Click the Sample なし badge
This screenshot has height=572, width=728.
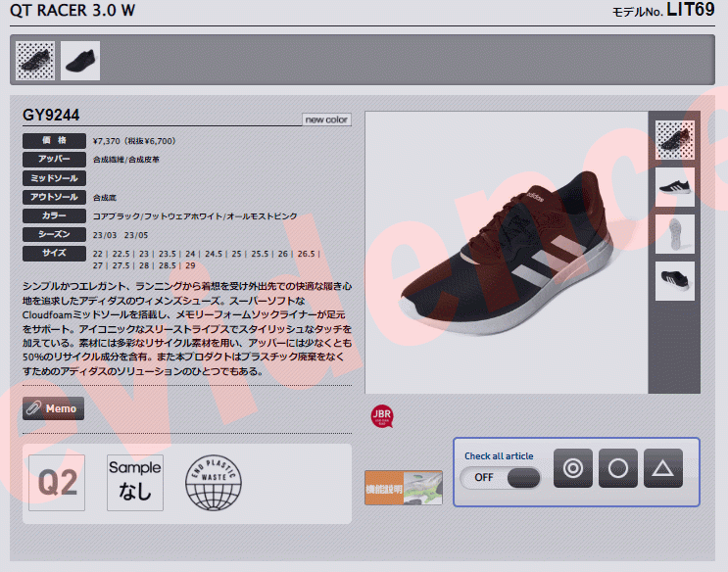click(x=135, y=483)
